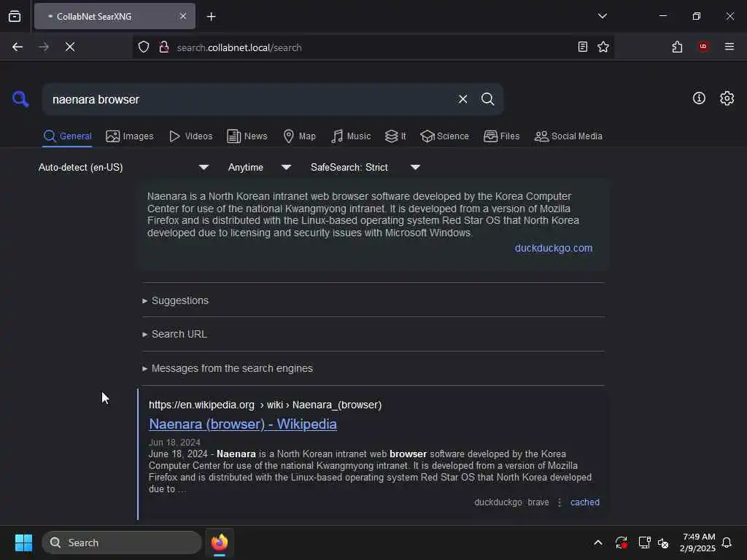Switch to Videos category tab
Image resolution: width=747 pixels, height=560 pixels.
[x=191, y=136]
